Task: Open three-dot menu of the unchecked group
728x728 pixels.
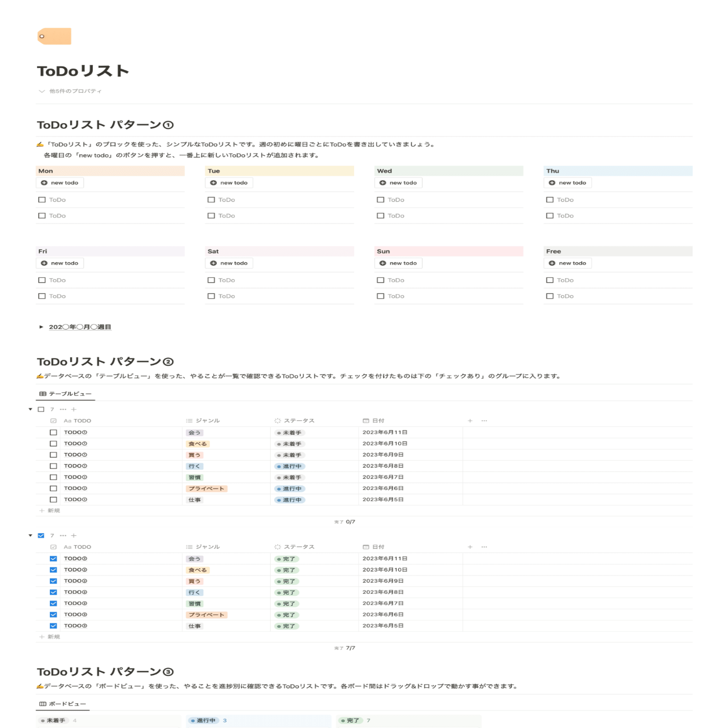Action: coord(63,409)
